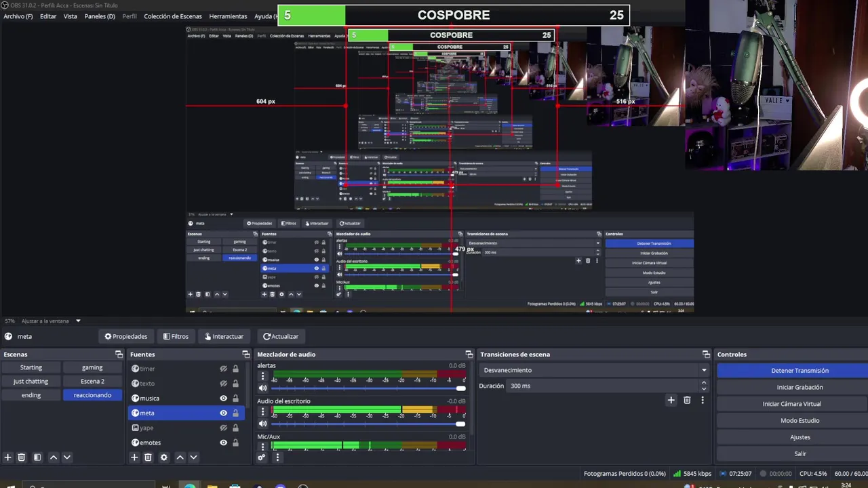The image size is (868, 488).
Task: Open Propiedades for meta source
Action: (x=125, y=336)
